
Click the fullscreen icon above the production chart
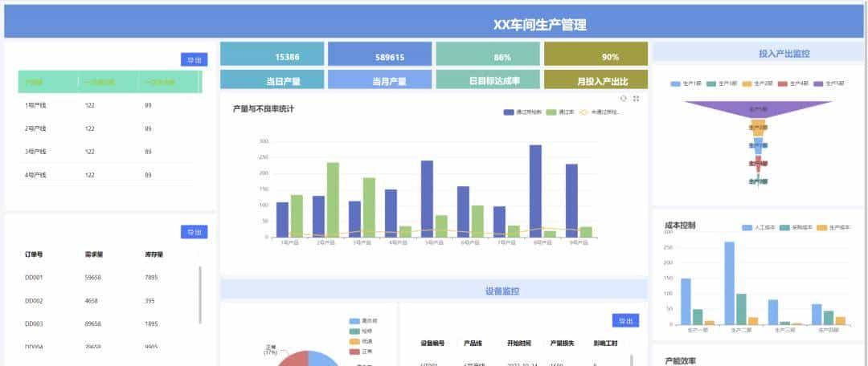tap(636, 99)
